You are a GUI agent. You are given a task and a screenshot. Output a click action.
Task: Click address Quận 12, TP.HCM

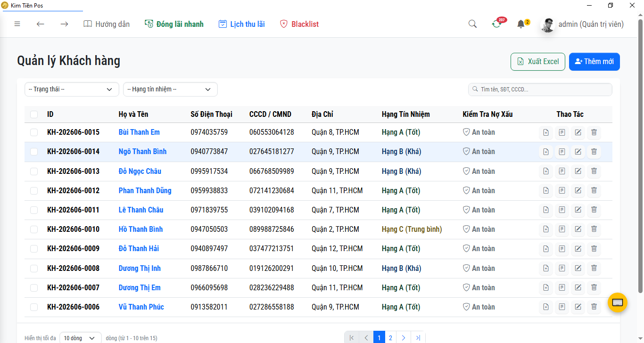337,248
